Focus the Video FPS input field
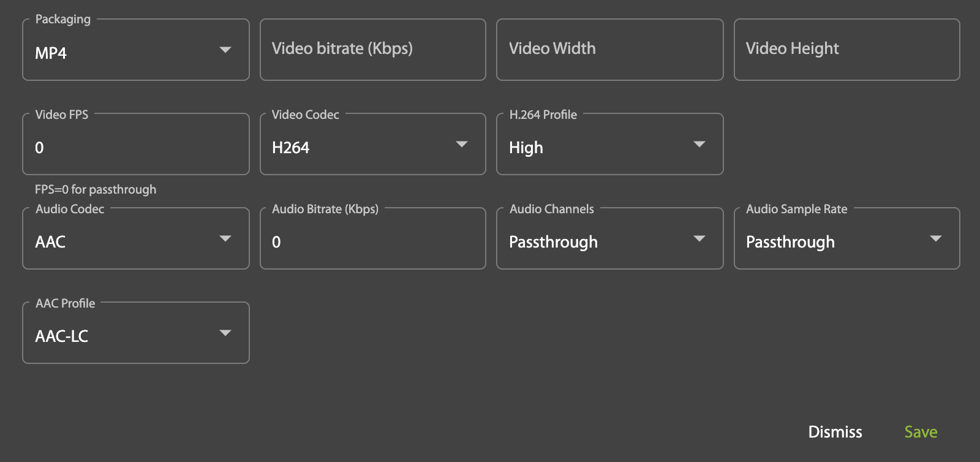Image resolution: width=980 pixels, height=462 pixels. click(136, 147)
